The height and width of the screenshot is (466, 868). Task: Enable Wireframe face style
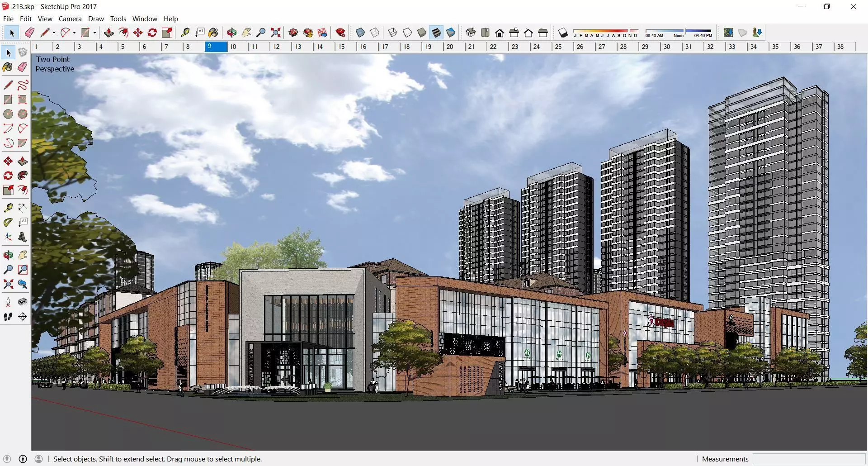click(393, 33)
